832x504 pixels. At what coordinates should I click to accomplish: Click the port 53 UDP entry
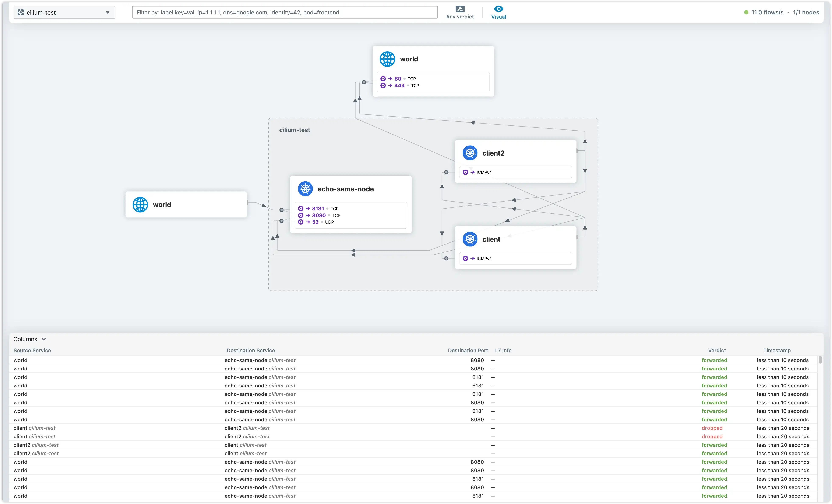(315, 222)
